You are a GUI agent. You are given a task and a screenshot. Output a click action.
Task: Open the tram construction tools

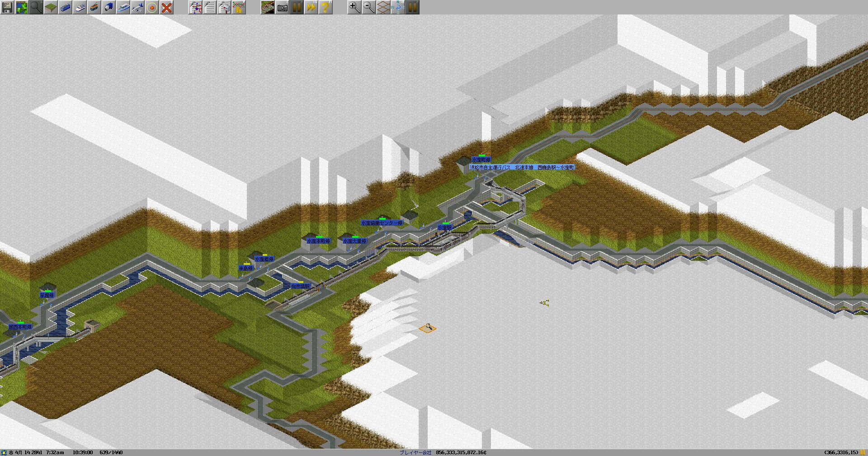tap(94, 7)
